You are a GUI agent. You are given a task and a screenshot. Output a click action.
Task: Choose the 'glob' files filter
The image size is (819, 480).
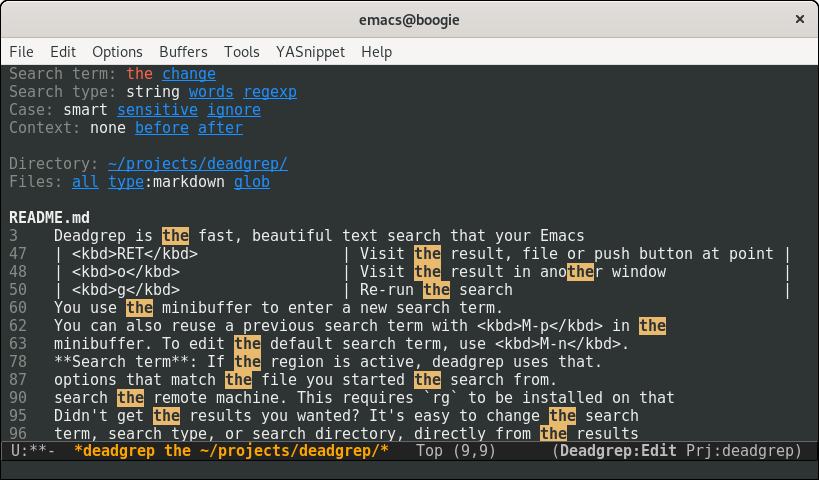pos(251,182)
